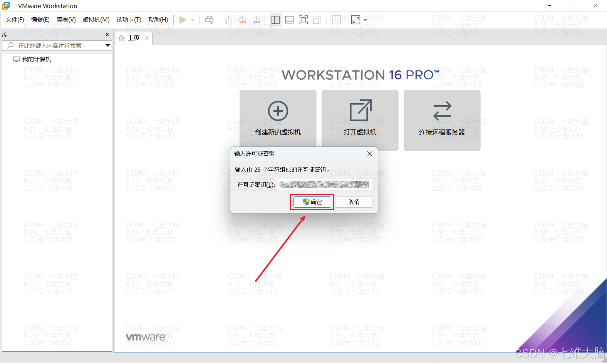The width and height of the screenshot is (607, 364).
Task: Click the revert to snapshot icon
Action: click(242, 20)
